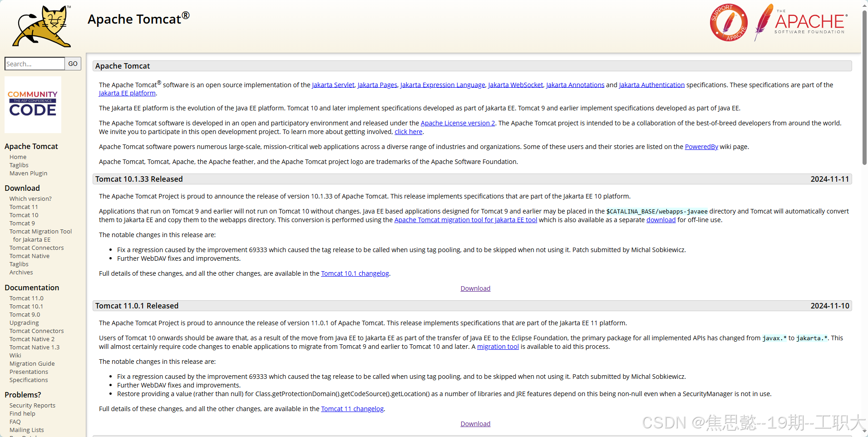Open the Upgrading documentation link
The height and width of the screenshot is (437, 868).
tap(24, 323)
